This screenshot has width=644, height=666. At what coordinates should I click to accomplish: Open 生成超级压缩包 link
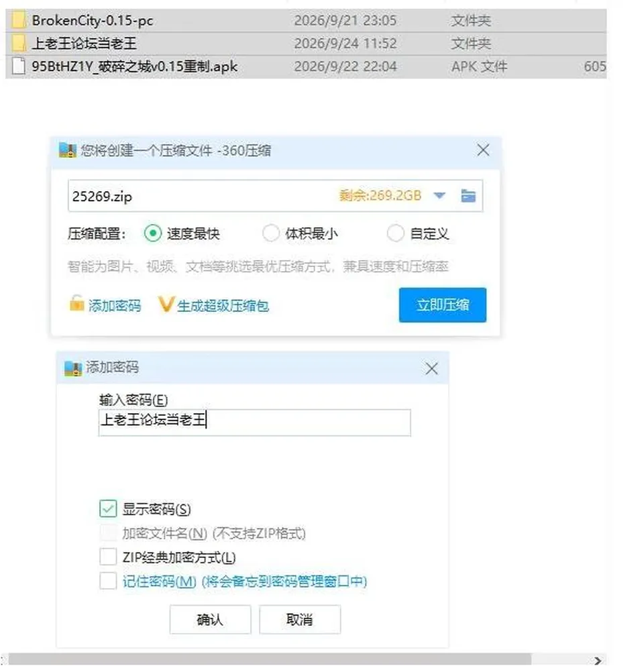[x=223, y=306]
